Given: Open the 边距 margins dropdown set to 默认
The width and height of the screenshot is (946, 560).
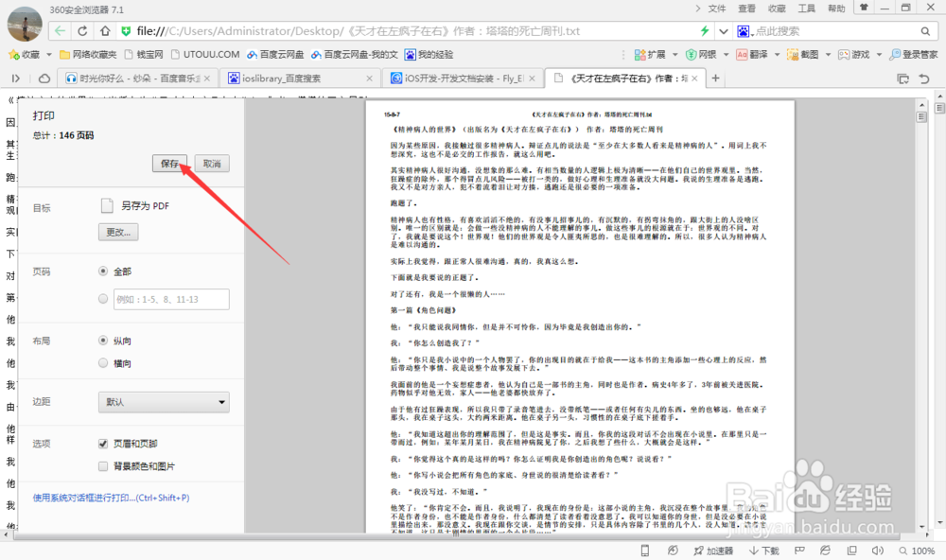Looking at the screenshot, I should click(x=164, y=402).
